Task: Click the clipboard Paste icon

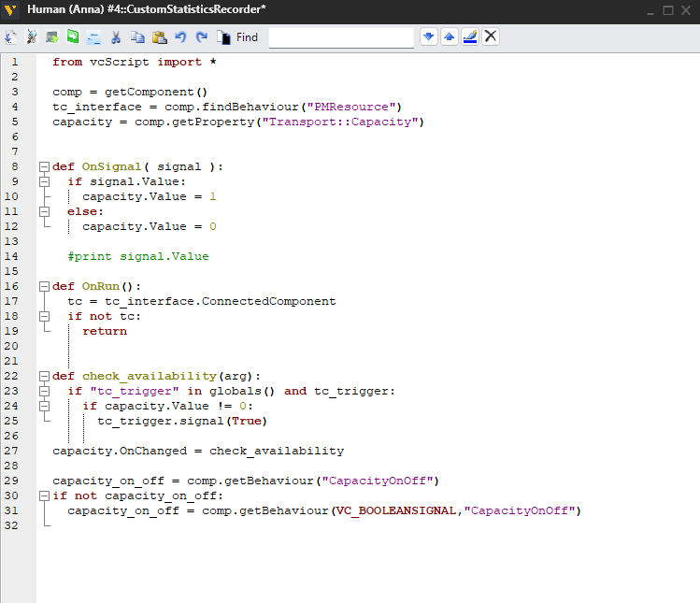Action: (x=159, y=37)
